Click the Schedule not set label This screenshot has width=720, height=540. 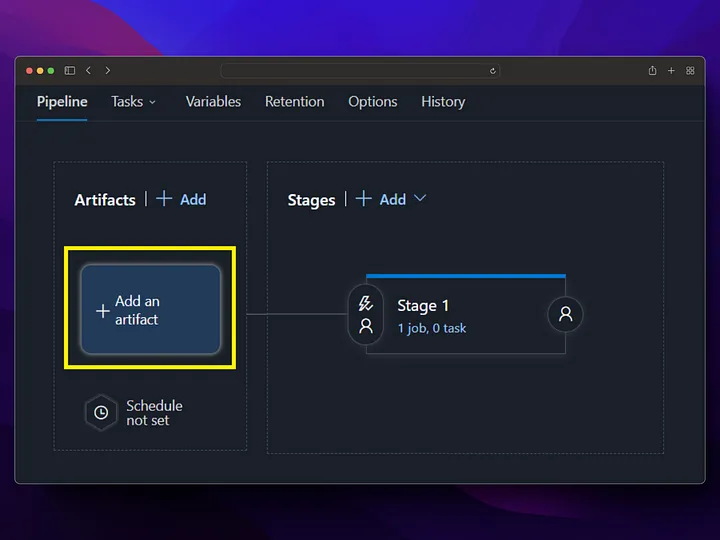(x=154, y=413)
